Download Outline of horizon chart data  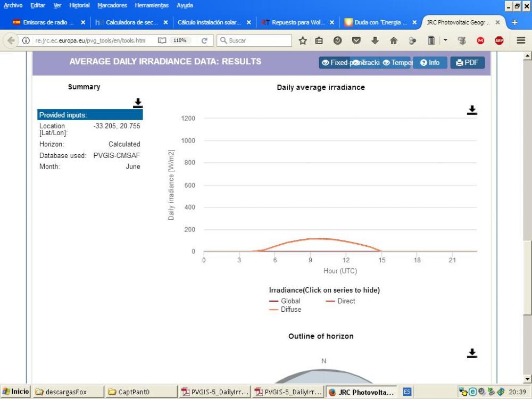point(472,353)
